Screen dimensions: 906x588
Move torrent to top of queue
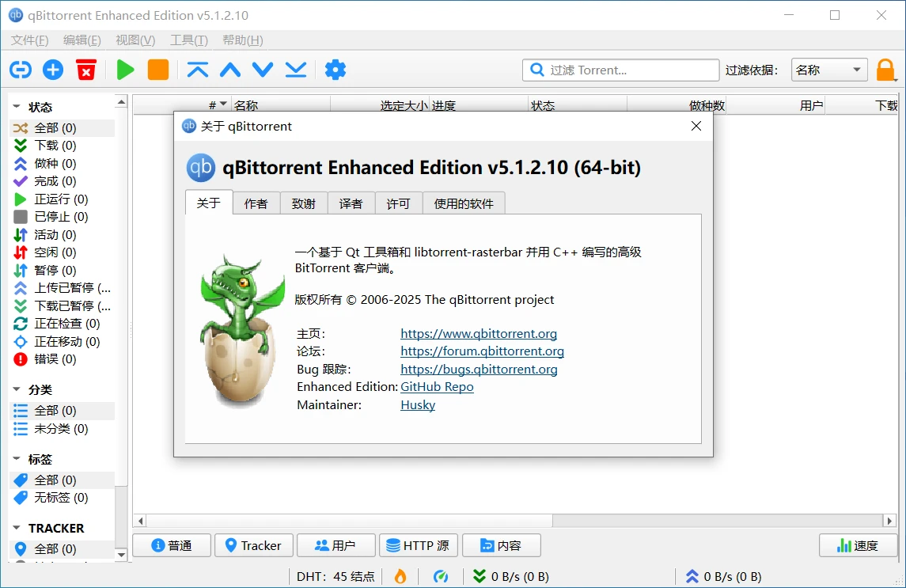(x=198, y=70)
